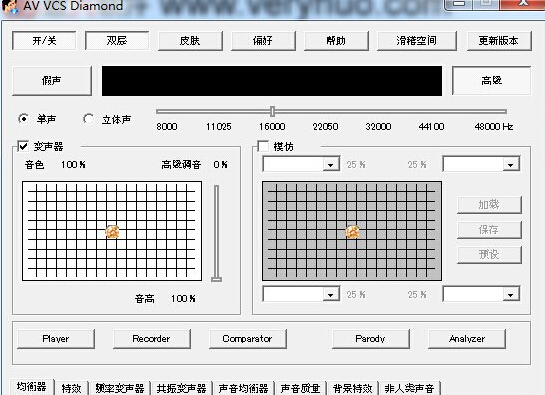Image resolution: width=545 pixels, height=395 pixels.
Task: Click the 帮助 help button
Action: point(336,41)
